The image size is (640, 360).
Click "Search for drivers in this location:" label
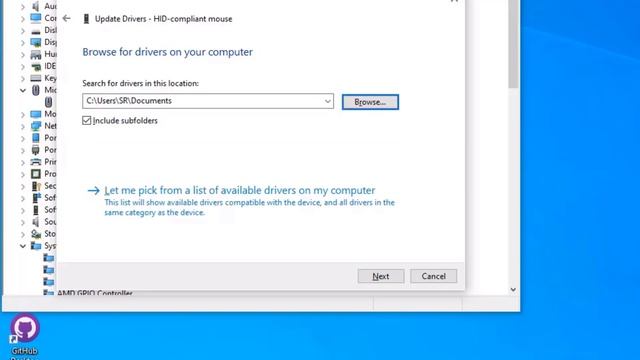click(x=140, y=83)
